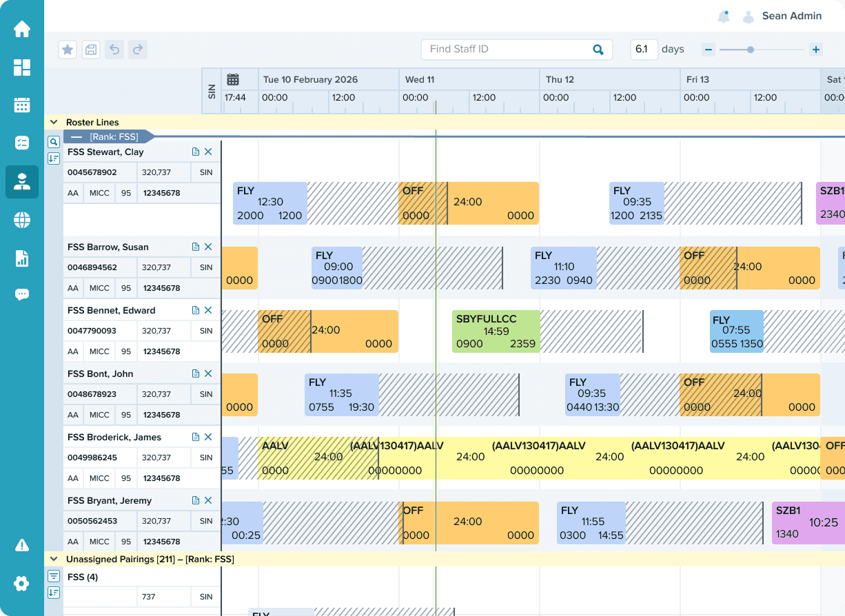Select Barrow's FLY 11:10 duty block
This screenshot has height=616, width=845.
tap(564, 267)
